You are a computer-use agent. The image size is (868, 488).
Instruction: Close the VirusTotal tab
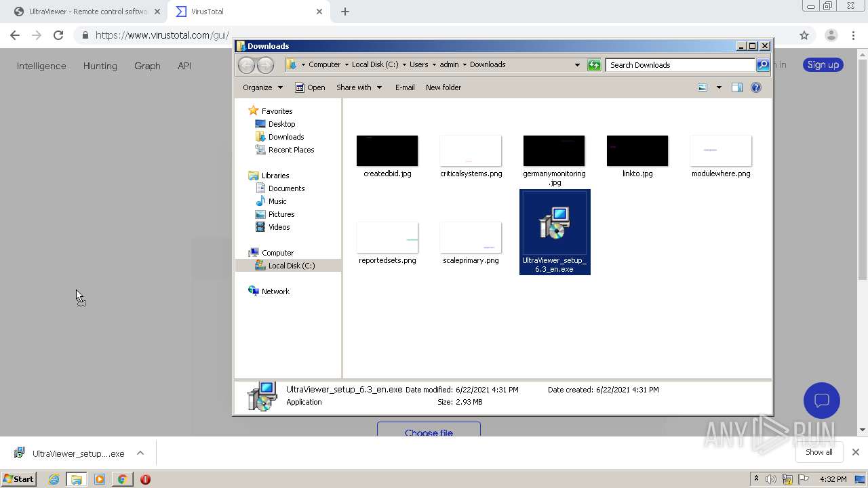pyautogui.click(x=319, y=12)
